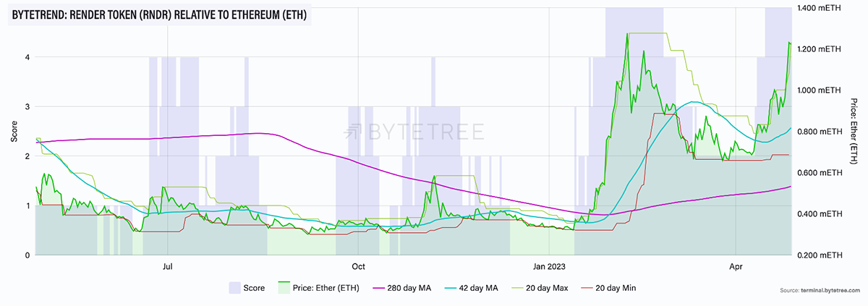Toggle the Price: Ether (ETH) legend entry
The image size is (868, 306).
coord(320,288)
